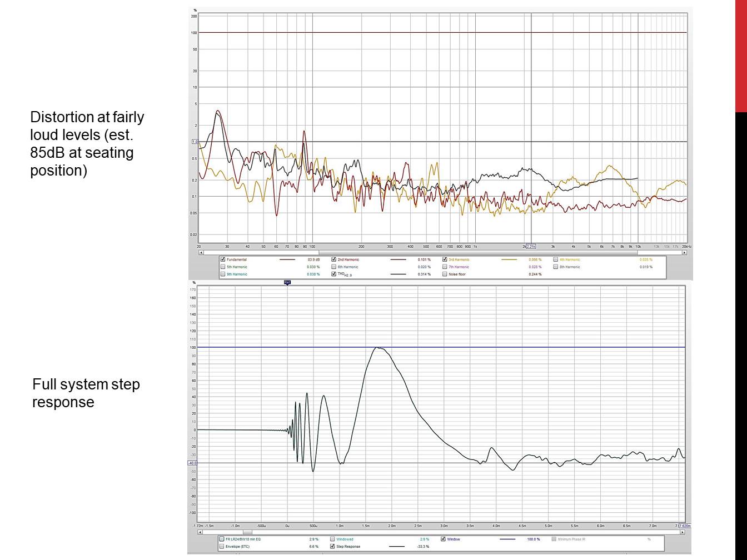
Task: Click the Fundamental line color sample
Action: click(287, 259)
